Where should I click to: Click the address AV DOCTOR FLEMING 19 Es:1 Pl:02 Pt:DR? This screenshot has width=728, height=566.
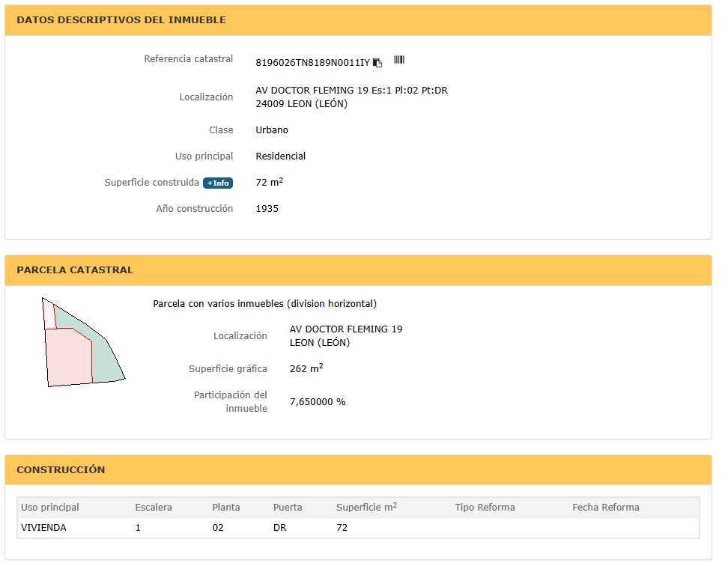tap(351, 90)
